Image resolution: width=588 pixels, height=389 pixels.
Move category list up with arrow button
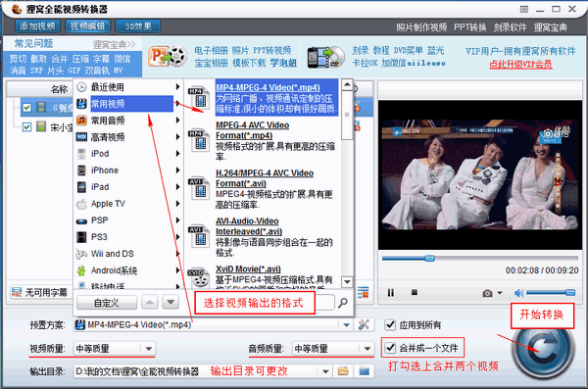tap(150, 302)
